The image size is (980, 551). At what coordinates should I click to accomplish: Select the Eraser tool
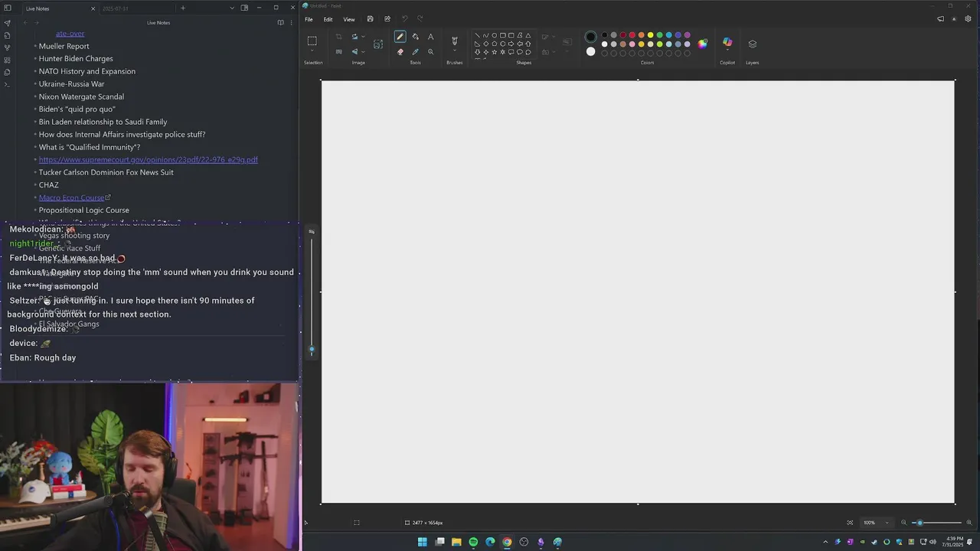coord(400,52)
